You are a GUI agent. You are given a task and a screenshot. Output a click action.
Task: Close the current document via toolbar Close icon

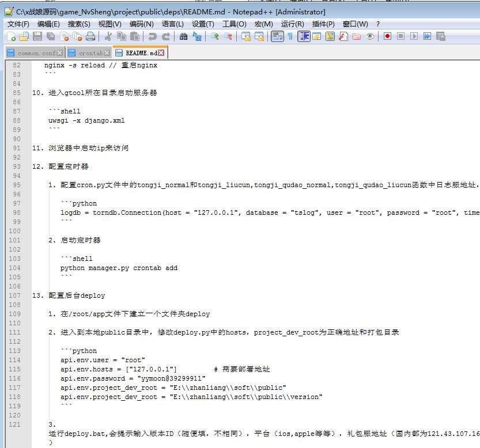pos(65,36)
